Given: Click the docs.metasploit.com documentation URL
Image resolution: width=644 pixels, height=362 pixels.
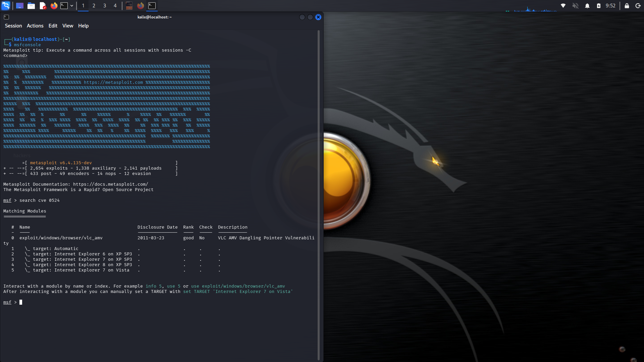Looking at the screenshot, I should click(x=111, y=184).
